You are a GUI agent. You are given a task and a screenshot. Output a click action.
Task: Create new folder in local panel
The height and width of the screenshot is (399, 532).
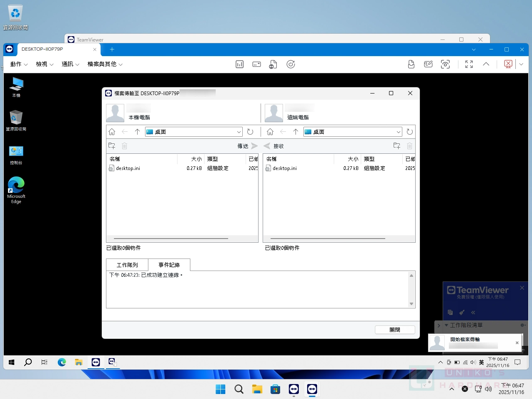pyautogui.click(x=112, y=146)
